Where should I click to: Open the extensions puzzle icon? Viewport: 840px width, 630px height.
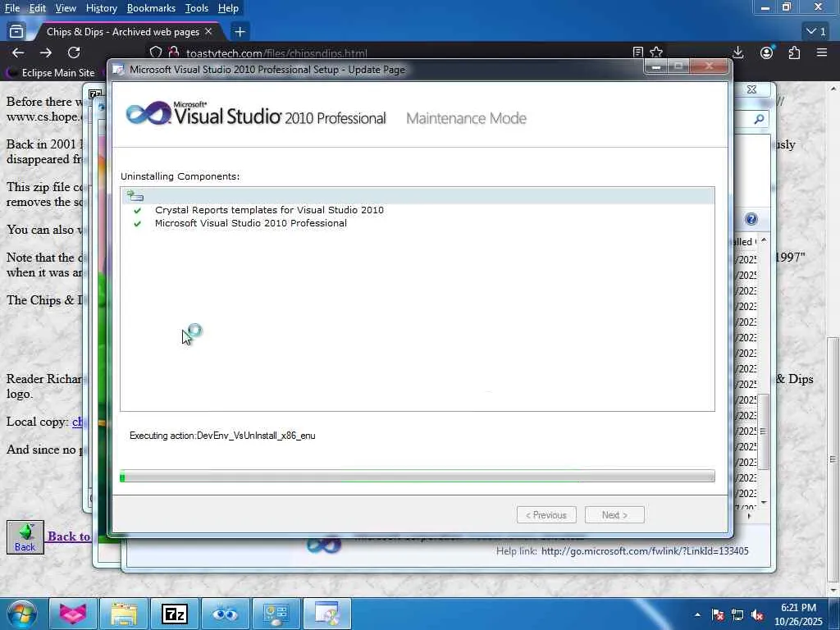794,52
